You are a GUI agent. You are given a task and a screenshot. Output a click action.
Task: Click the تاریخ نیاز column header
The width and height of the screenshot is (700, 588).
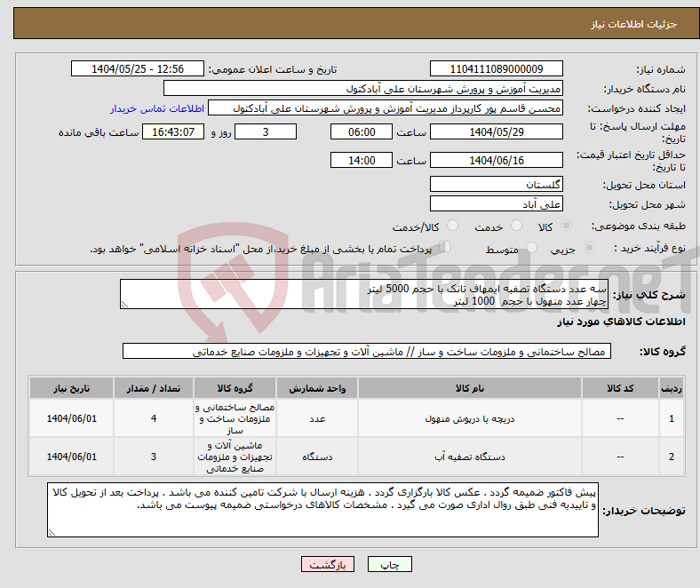71,388
